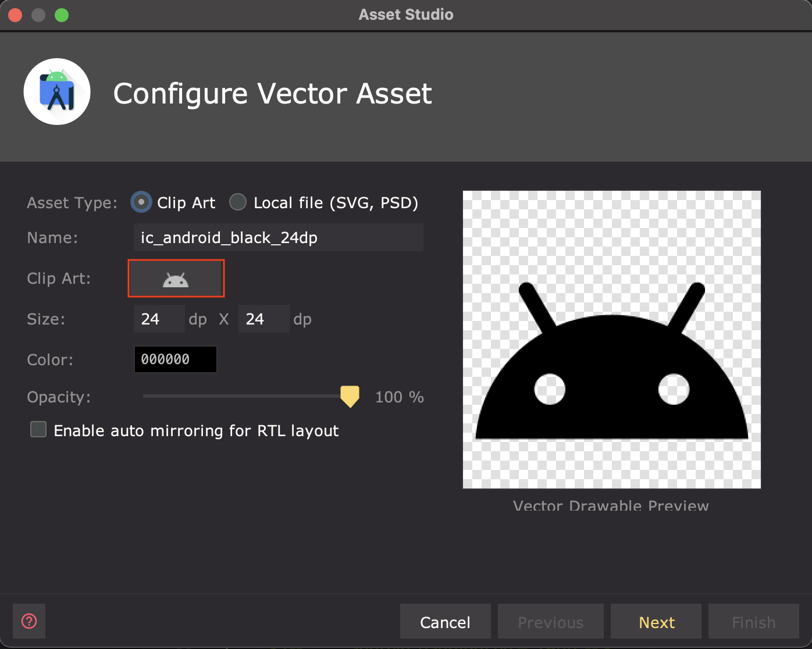The height and width of the screenshot is (649, 812).
Task: Click the Asset Studio window title
Action: coord(406,15)
